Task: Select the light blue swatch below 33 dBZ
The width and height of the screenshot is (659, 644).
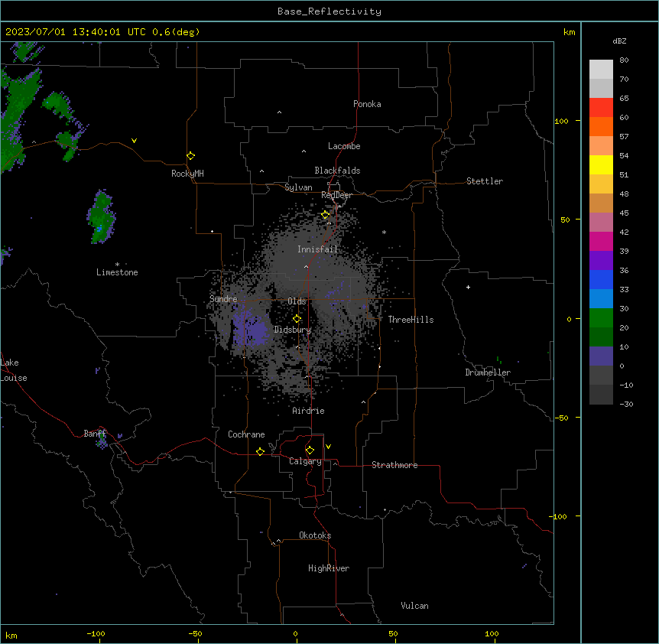Action: click(601, 298)
